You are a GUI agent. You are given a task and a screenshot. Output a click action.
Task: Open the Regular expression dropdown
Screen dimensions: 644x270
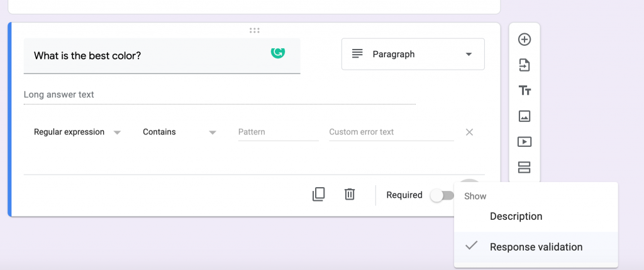point(77,132)
